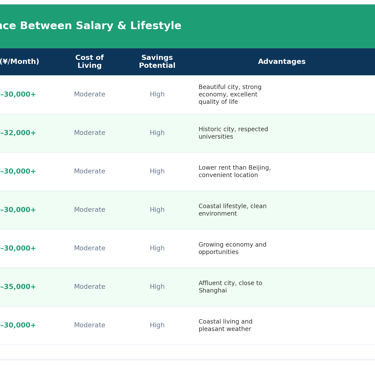Image resolution: width=375 pixels, height=366 pixels.
Task: Click the '-32,000+' salary value
Action: coord(18,133)
